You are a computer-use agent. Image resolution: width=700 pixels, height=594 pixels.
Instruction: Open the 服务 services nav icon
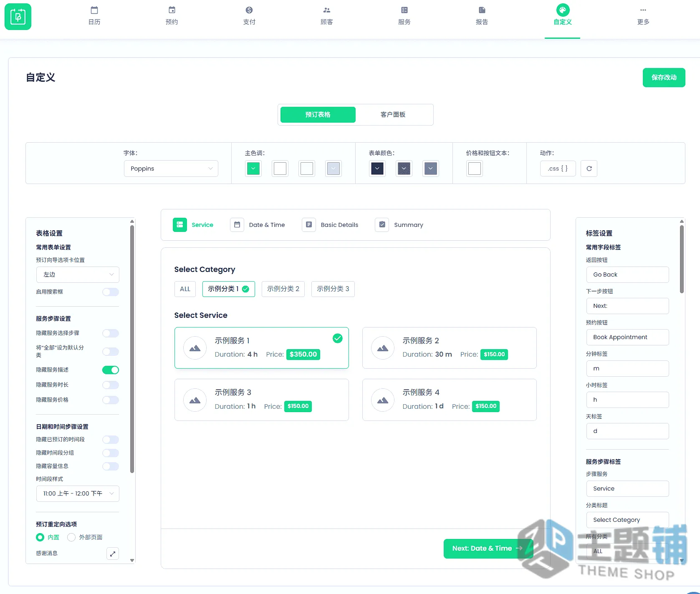point(404,10)
